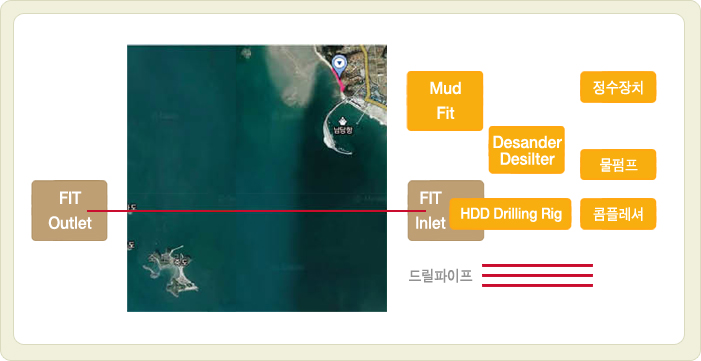Click the red line crossing the sea

[x=257, y=211]
